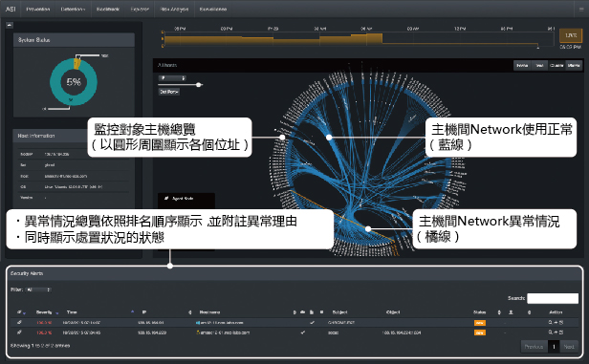589x364 pixels.
Task: Click the pin icon in second alert row
Action: tap(19, 332)
